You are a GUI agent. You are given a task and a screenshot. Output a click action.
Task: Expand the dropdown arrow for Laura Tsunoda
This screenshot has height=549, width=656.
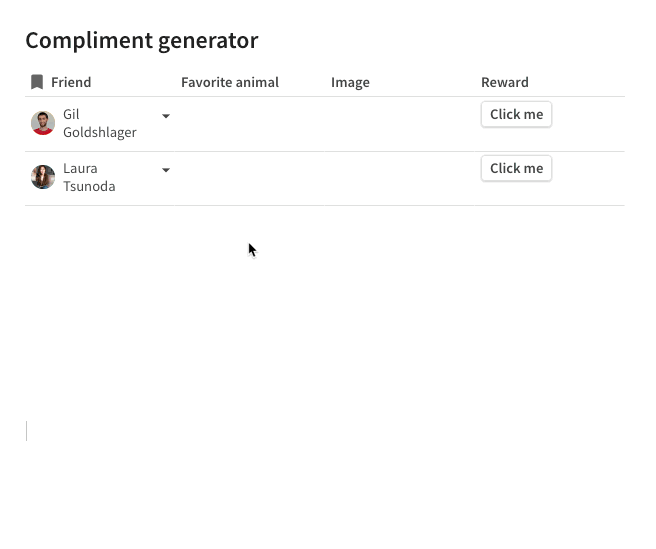[x=166, y=170]
